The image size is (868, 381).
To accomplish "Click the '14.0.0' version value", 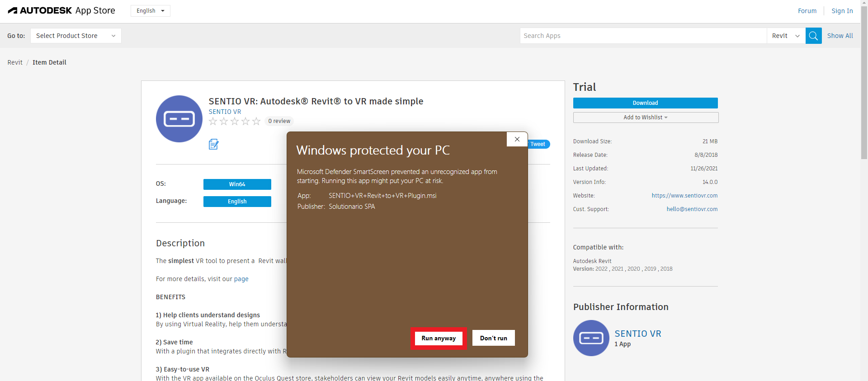I will pos(710,182).
